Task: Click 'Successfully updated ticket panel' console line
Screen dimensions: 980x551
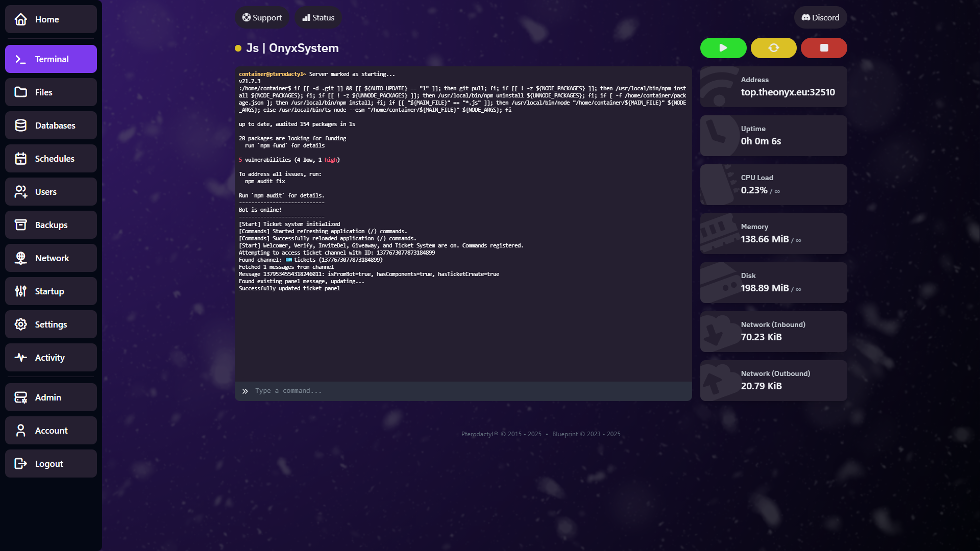Action: 289,289
